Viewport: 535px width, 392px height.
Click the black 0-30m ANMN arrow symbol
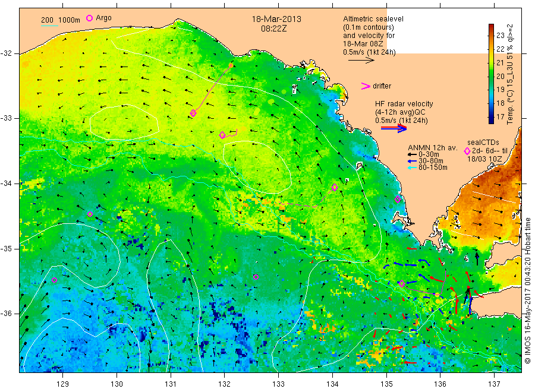(412, 154)
